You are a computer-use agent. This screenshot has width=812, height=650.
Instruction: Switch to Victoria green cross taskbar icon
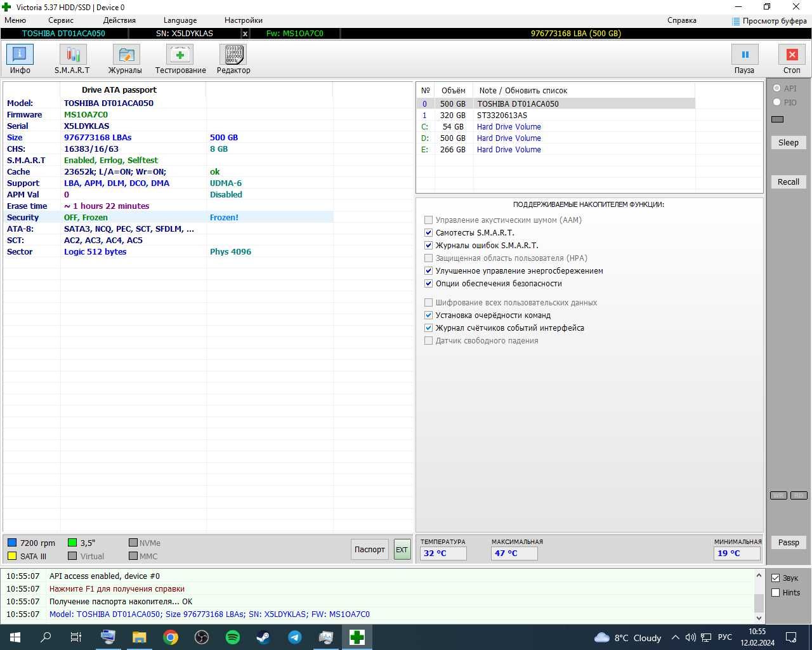[357, 637]
